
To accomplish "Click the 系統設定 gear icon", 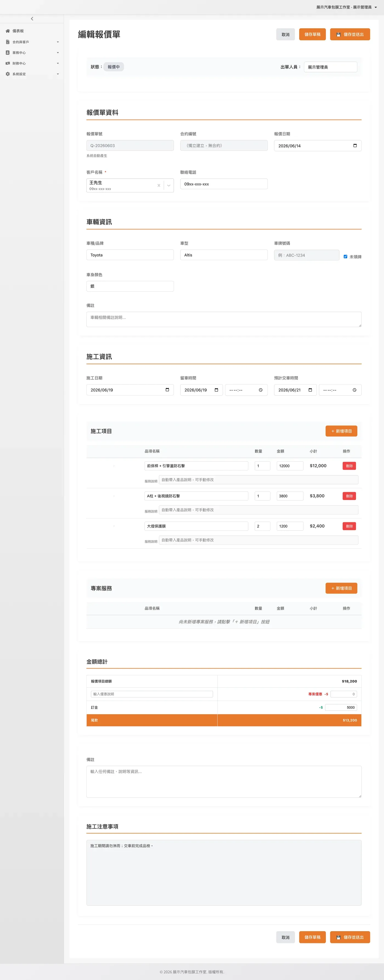I will click(8, 74).
